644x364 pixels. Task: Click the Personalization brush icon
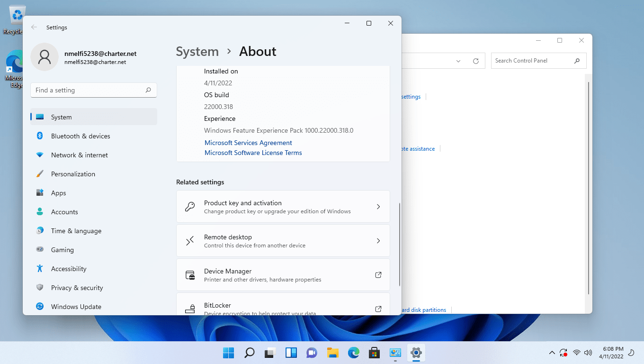tap(40, 174)
